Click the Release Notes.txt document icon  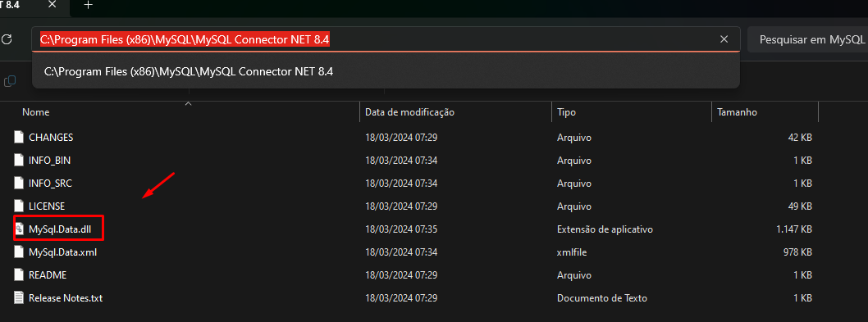20,297
